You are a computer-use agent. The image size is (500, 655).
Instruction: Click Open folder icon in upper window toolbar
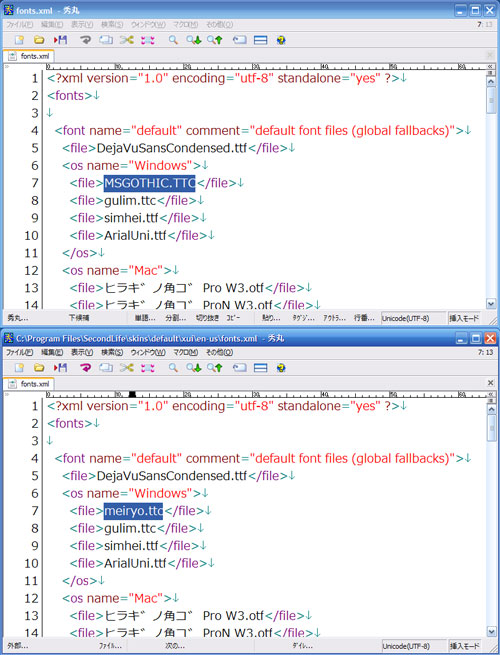coord(39,40)
